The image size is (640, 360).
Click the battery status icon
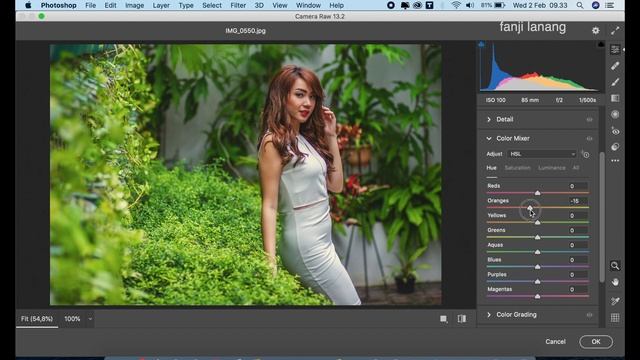coord(500,5)
